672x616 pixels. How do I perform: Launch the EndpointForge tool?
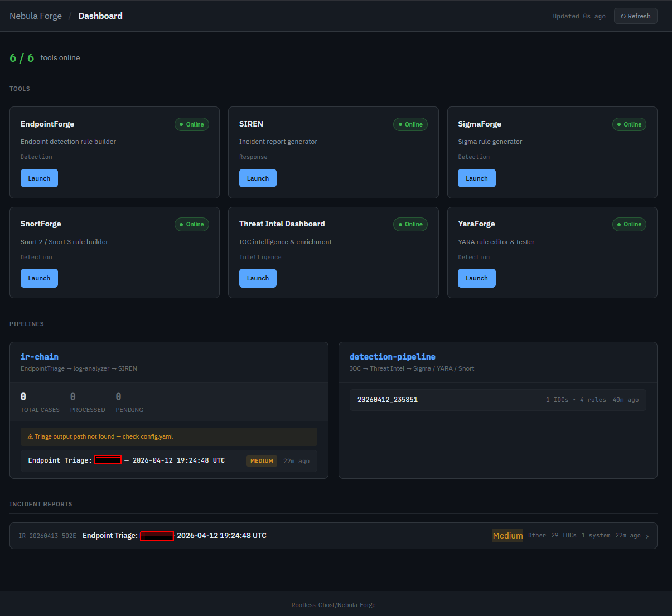click(x=39, y=178)
